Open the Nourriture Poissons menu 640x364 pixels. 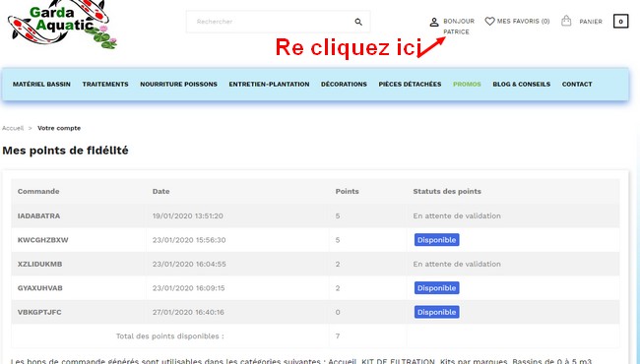(x=179, y=84)
